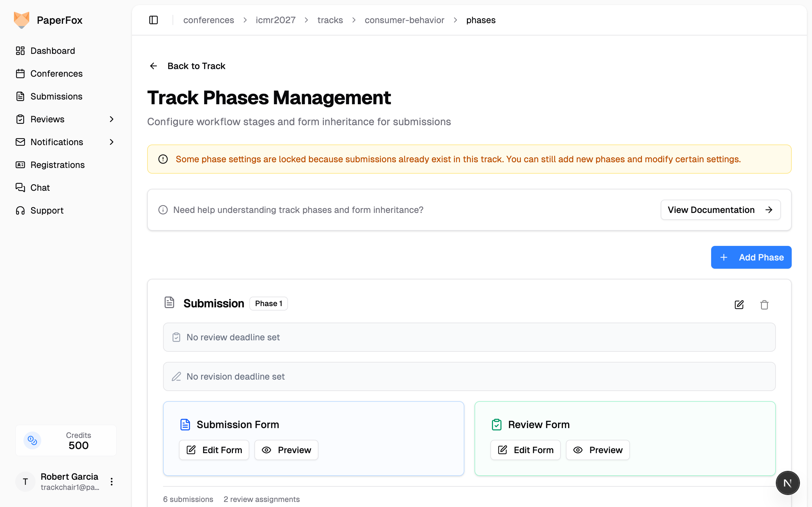The image size is (812, 507).
Task: Open the user menu three-dots icon
Action: 111,482
